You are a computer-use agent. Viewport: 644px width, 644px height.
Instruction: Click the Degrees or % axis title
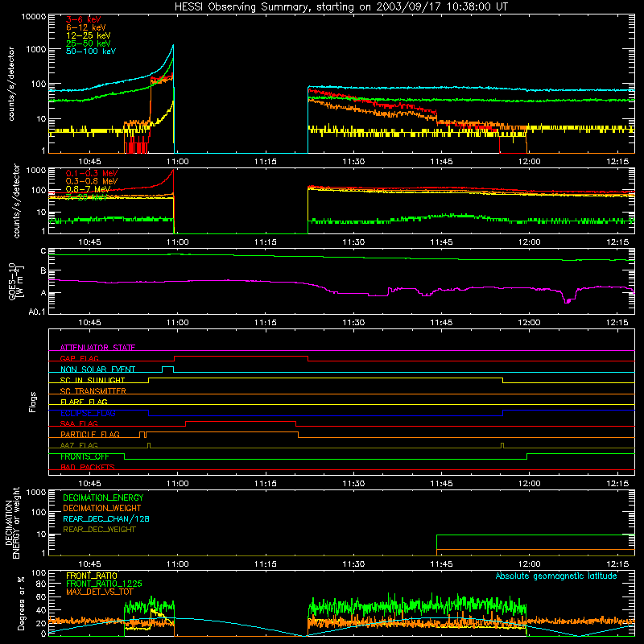21,604
